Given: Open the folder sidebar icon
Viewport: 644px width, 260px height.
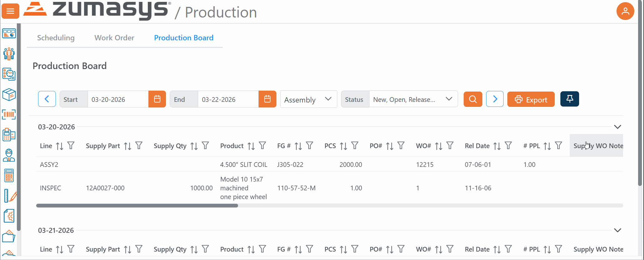Looking at the screenshot, I should [9, 236].
